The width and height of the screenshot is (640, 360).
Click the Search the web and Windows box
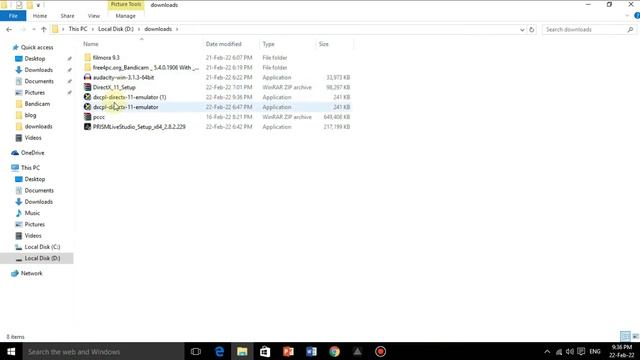(x=103, y=351)
